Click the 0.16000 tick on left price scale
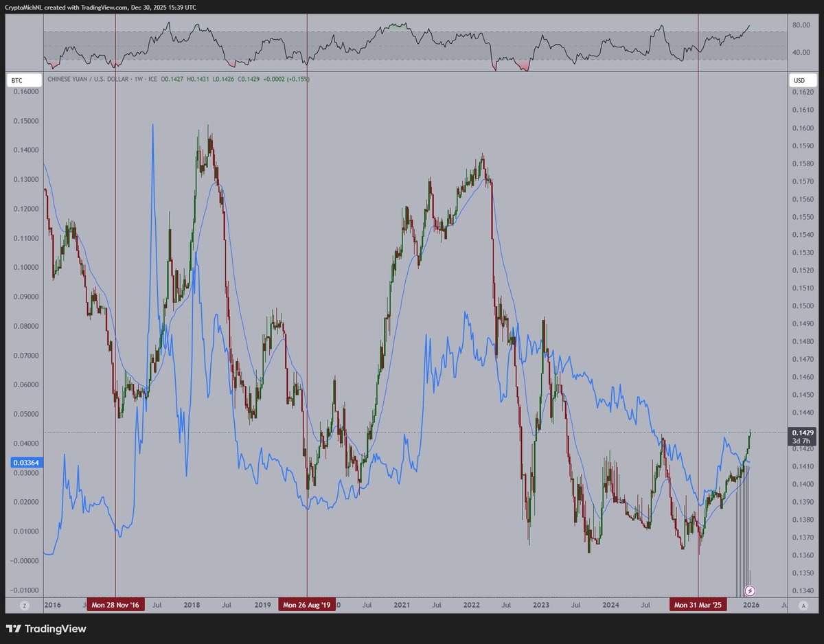Screen dimensions: 824x644 point(25,92)
